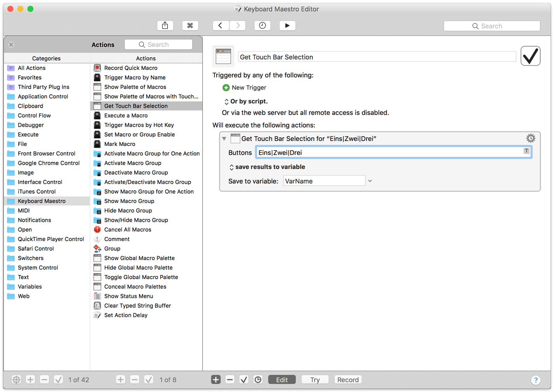This screenshot has height=392, width=554.
Task: Focus the toolbar Search field
Action: point(492,26)
